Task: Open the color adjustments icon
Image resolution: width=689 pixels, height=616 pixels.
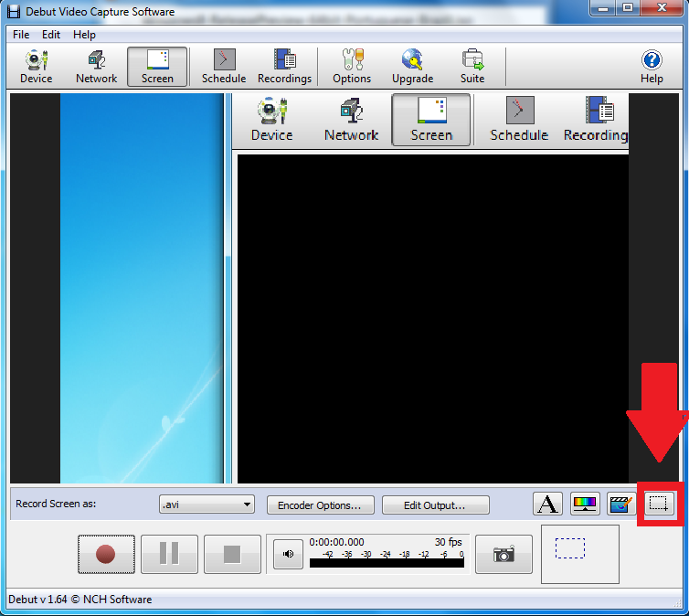Action: [585, 504]
